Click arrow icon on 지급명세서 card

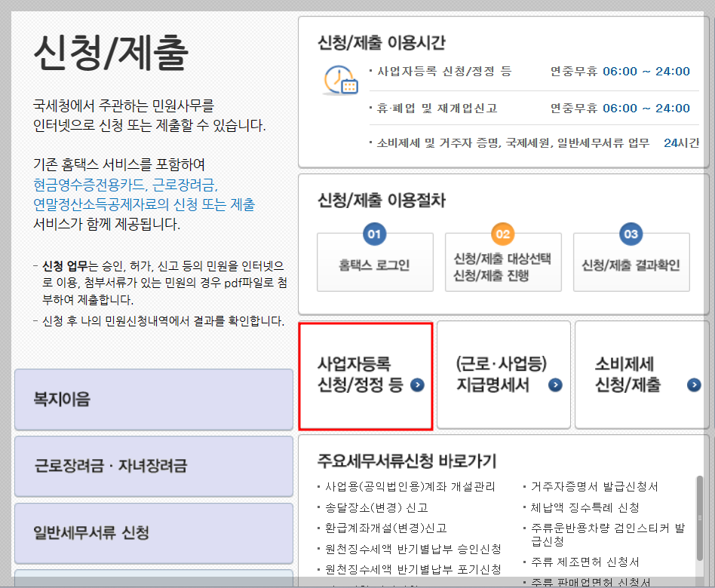(556, 384)
